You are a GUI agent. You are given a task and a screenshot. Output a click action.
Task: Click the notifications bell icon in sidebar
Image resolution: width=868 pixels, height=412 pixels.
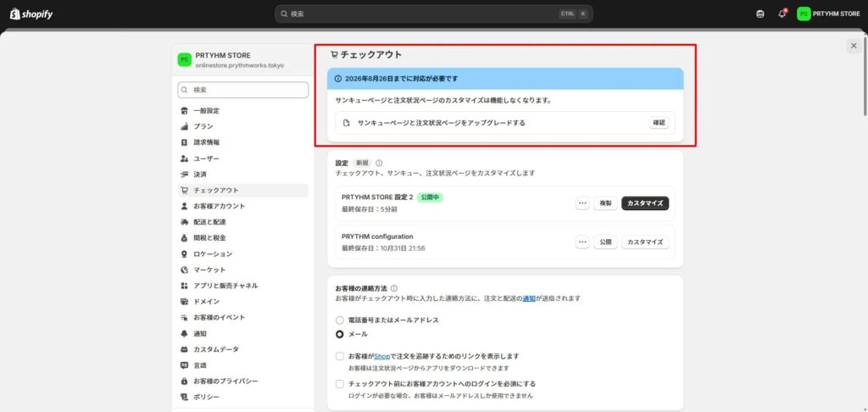184,334
